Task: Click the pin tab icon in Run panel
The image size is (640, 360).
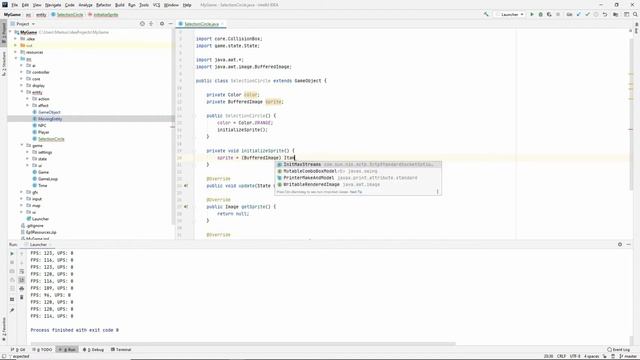Action: click(12, 310)
